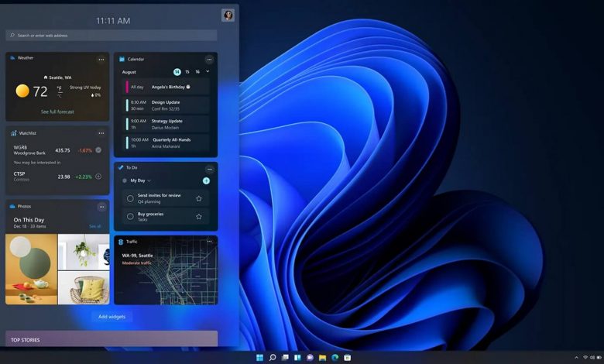The image size is (604, 364).
Task: Add a new task with plus button
Action: pos(206,180)
